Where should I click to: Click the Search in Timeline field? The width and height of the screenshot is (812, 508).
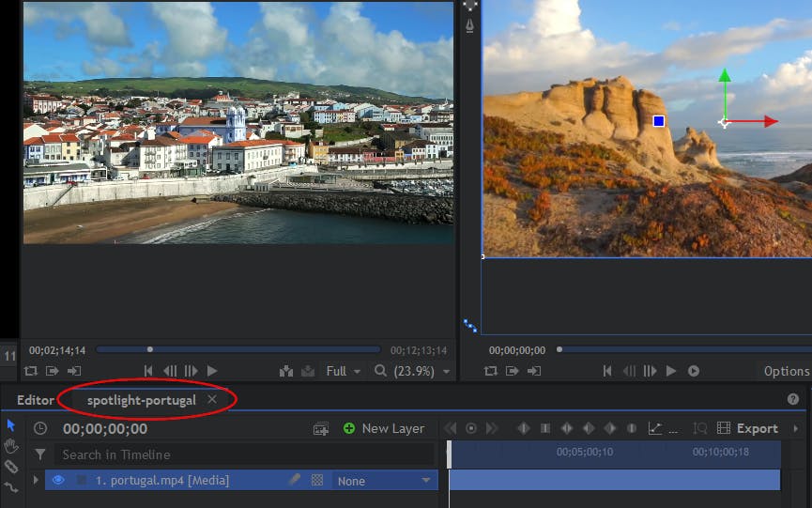click(244, 454)
